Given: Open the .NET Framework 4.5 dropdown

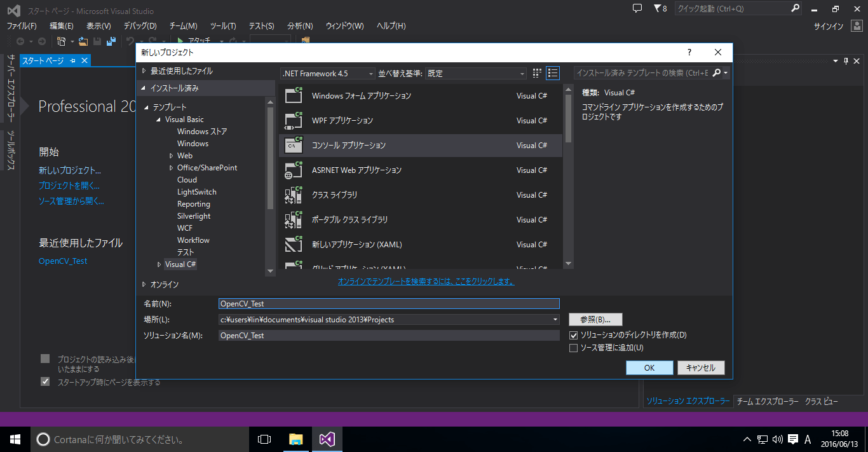Looking at the screenshot, I should pyautogui.click(x=328, y=74).
